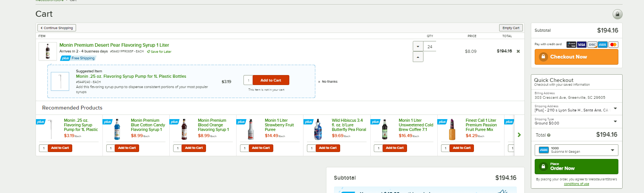Add Monin syrup pump recommendation to cart
644x193 pixels.
(60, 148)
